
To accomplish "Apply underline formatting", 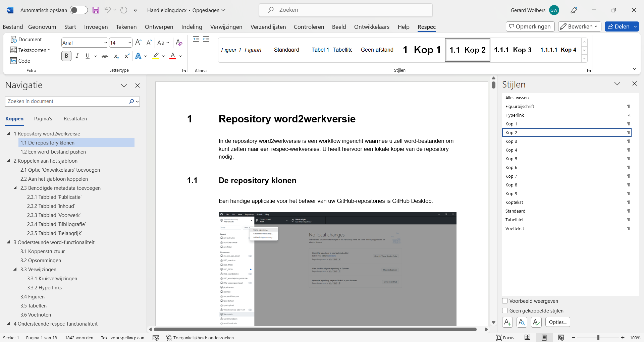I will click(x=88, y=56).
